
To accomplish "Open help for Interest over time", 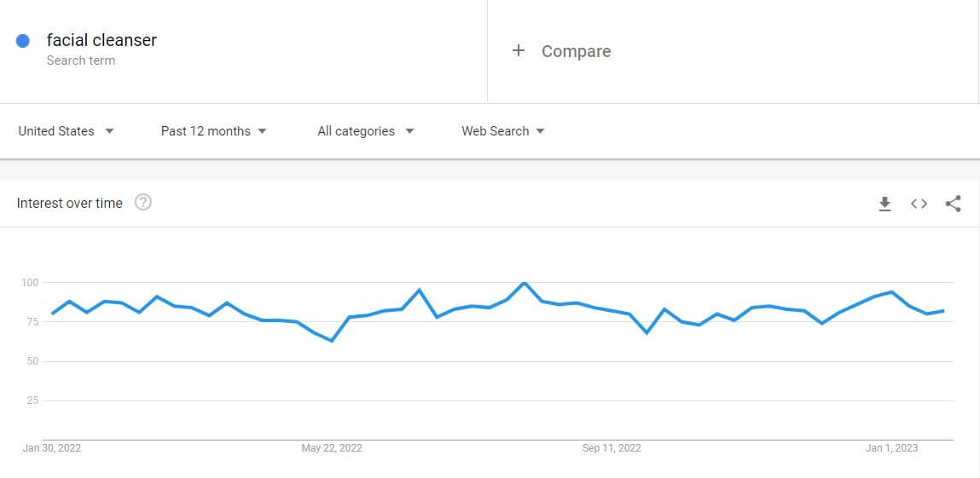I will [x=143, y=203].
